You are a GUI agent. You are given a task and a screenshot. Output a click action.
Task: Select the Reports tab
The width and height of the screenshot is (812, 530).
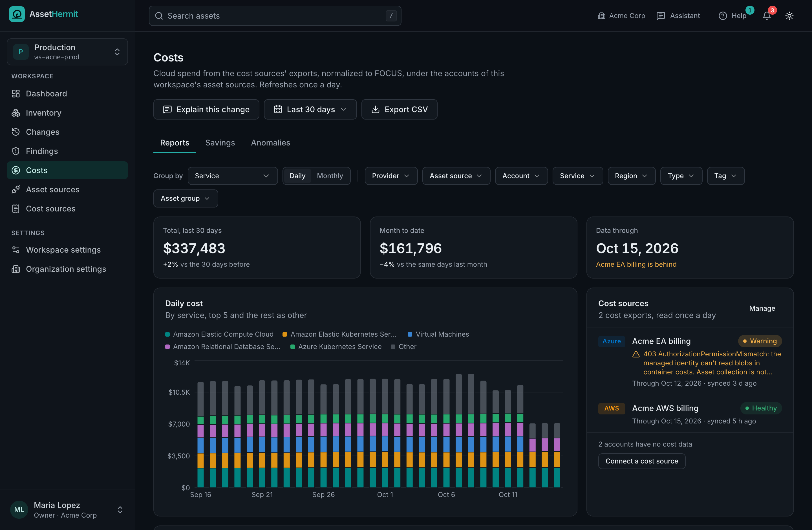click(175, 143)
